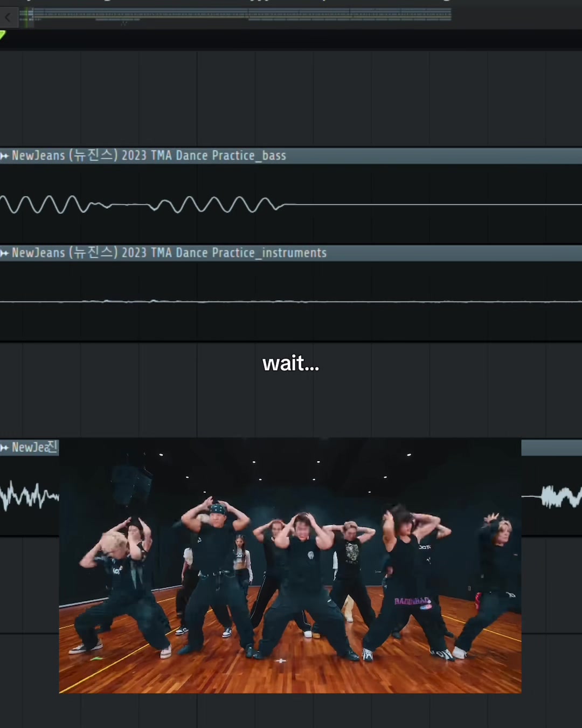
Task: Click the dance practice video overlay
Action: point(290,566)
